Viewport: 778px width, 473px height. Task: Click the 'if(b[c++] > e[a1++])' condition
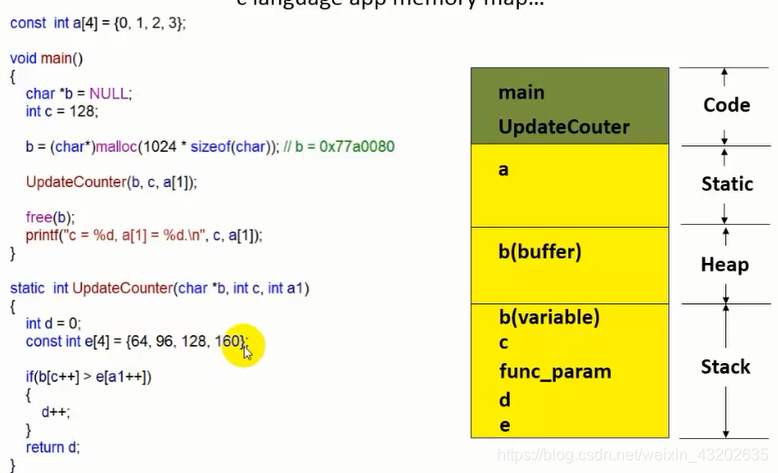pyautogui.click(x=89, y=377)
